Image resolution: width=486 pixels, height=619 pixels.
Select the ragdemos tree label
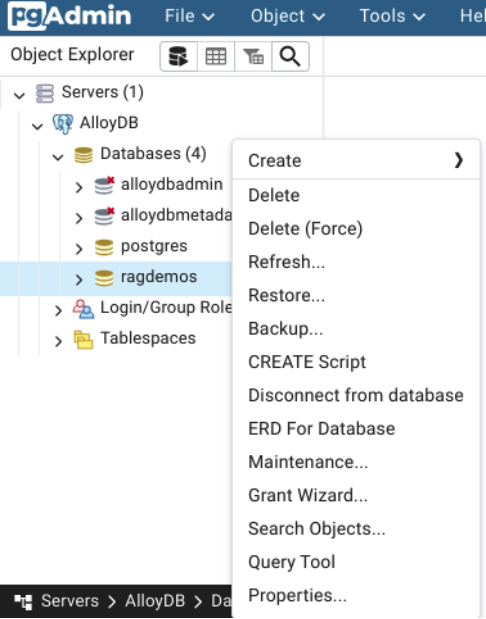tap(159, 277)
